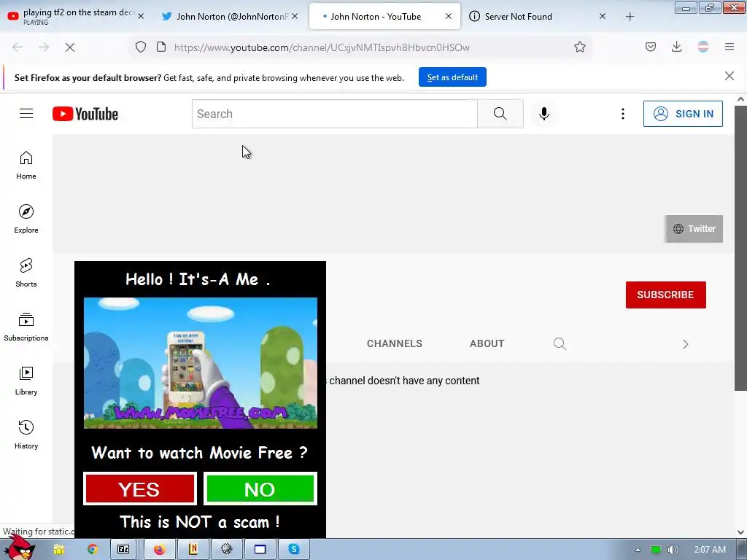Click the red YES button in popup
The width and height of the screenshot is (747, 560).
(139, 489)
